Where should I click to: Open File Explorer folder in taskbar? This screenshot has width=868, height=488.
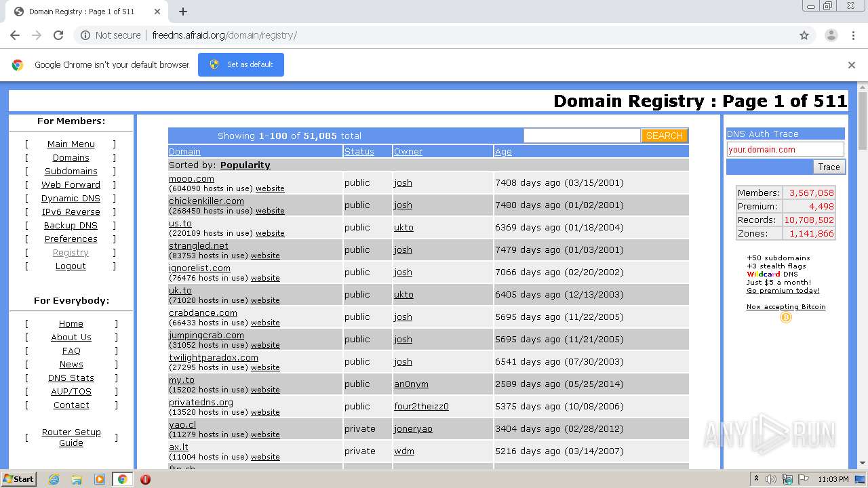pyautogui.click(x=77, y=479)
